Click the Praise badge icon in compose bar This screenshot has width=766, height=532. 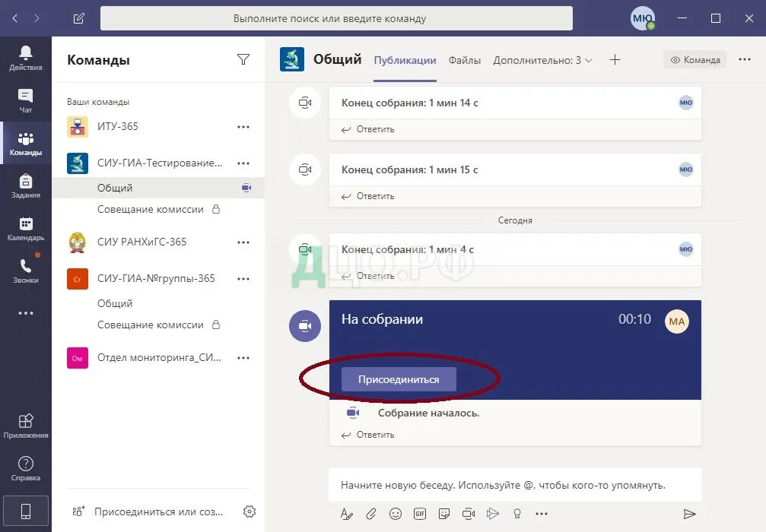pos(516,514)
